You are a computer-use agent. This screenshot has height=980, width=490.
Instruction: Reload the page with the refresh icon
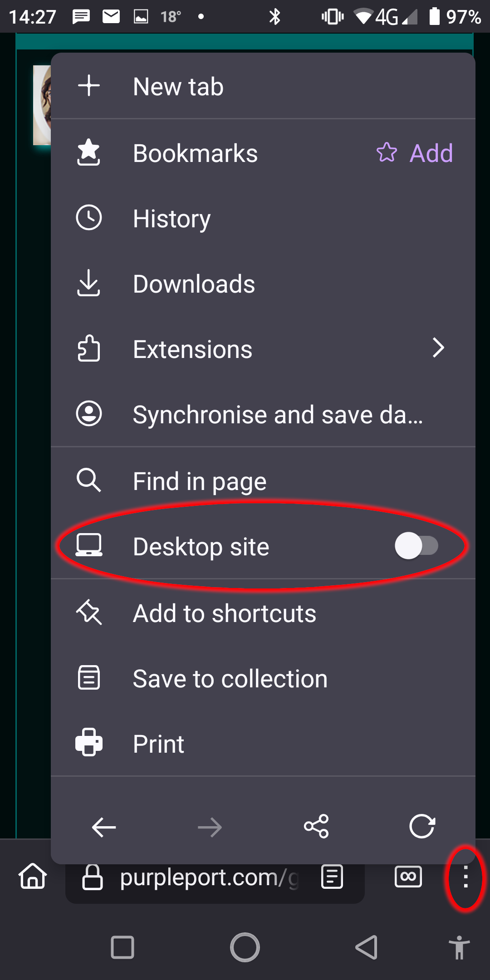[x=422, y=826]
